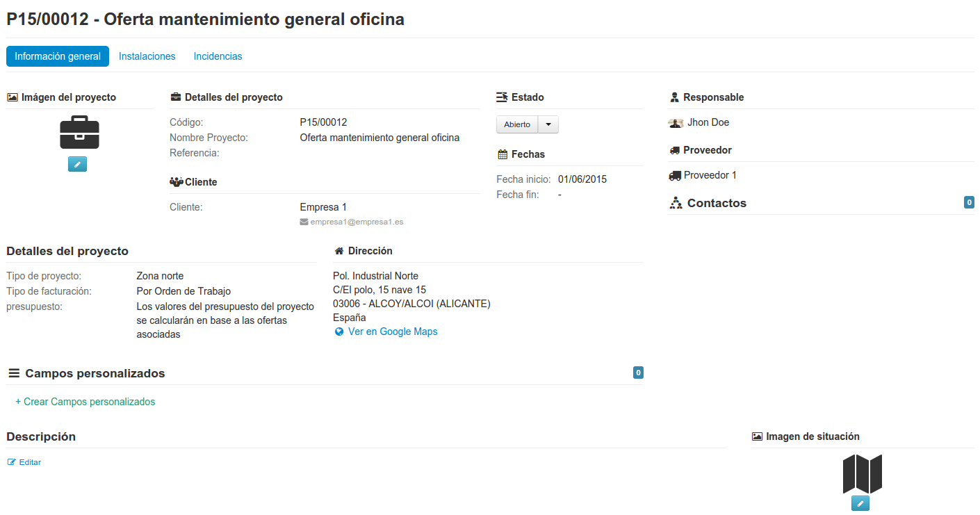Viewport: 980px width, 515px height.
Task: Click the Abierto status button
Action: [x=517, y=124]
